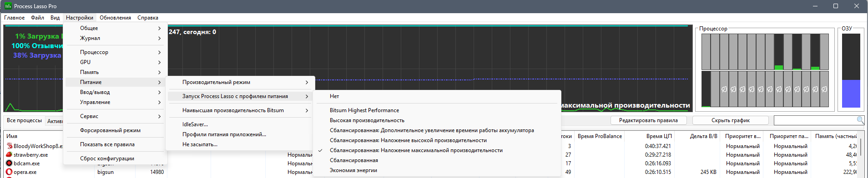Open the Главное menu

coord(15,18)
